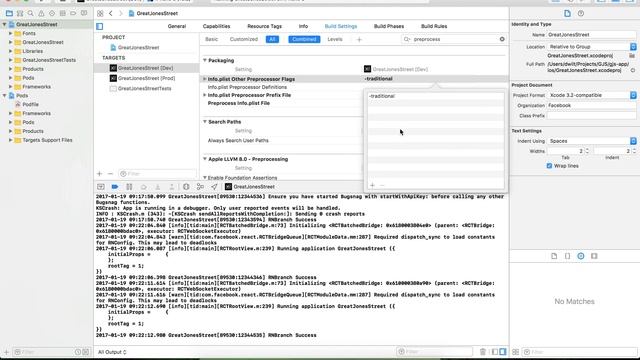
Task: Open the Indent Using dropdown
Action: point(591,141)
